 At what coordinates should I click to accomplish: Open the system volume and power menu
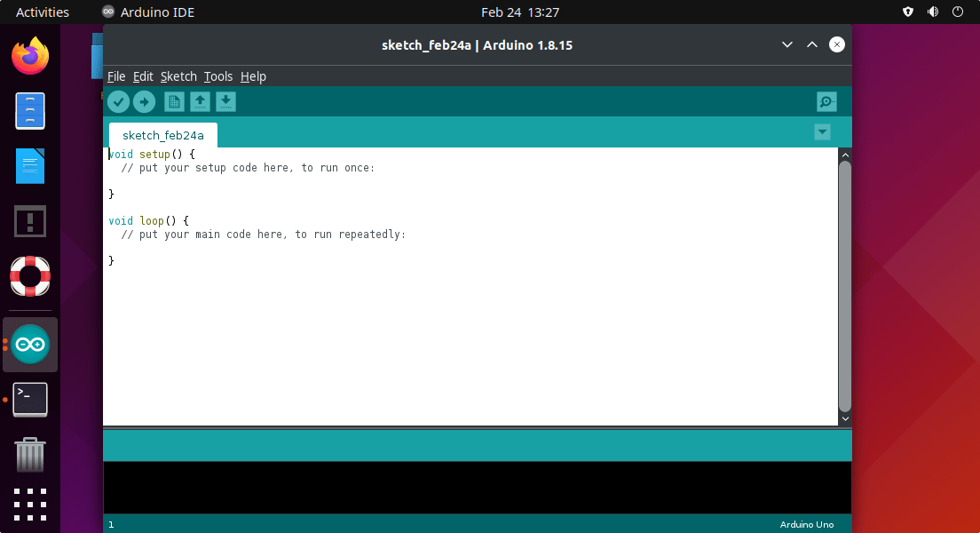(x=933, y=12)
